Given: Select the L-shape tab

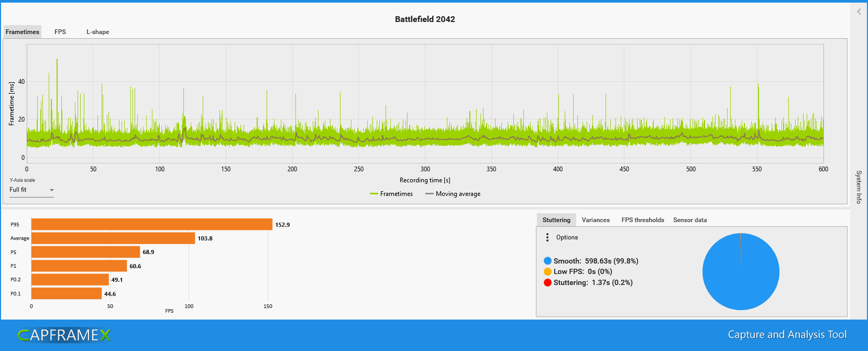Looking at the screenshot, I should (98, 32).
